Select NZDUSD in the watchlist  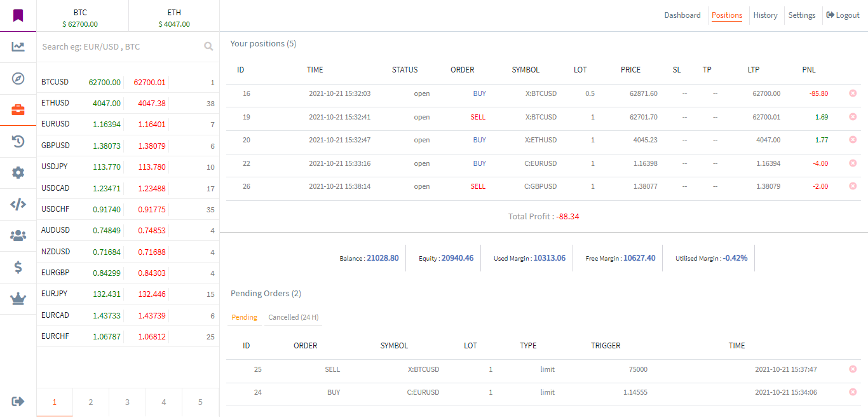tap(128, 252)
